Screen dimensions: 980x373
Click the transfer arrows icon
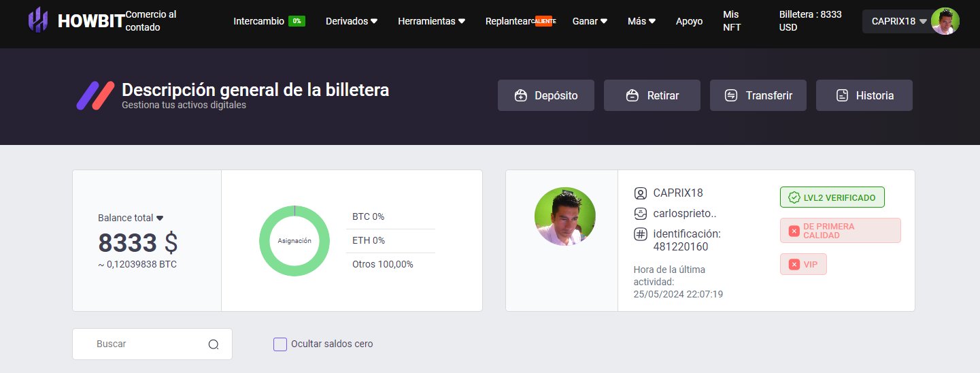point(731,95)
